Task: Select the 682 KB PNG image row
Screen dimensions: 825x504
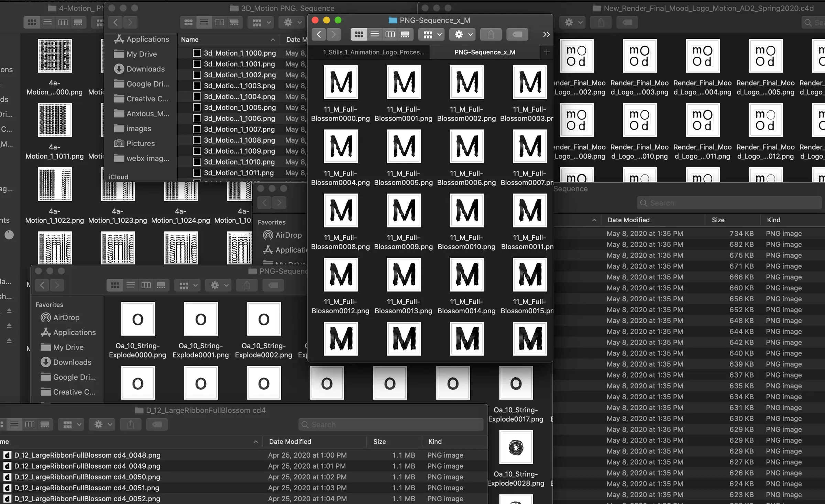Action: click(689, 245)
